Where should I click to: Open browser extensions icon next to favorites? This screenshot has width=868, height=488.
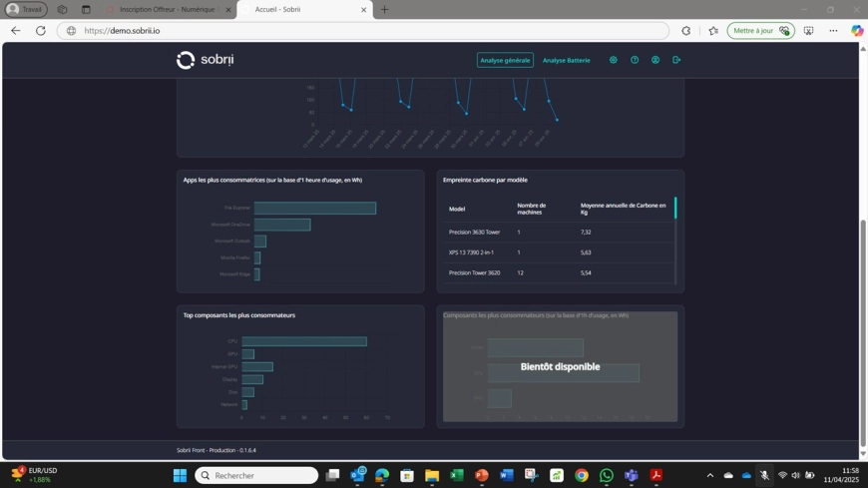[686, 31]
